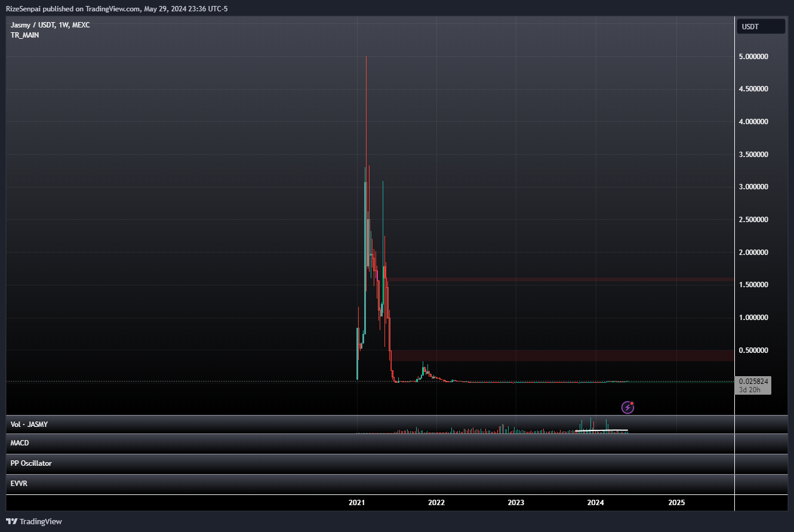Screen dimensions: 794x532
Task: Select the EVVR pane label
Action: [19, 484]
